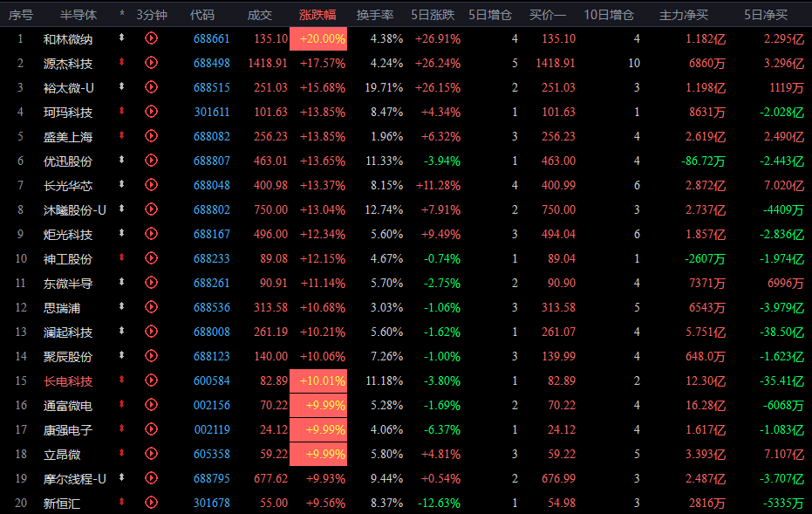Open the play icon for 新恒汇

(x=151, y=503)
